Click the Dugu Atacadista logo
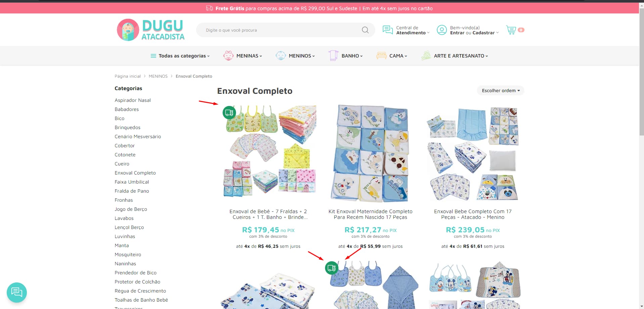Screen dimensions: 644x309 point(151,30)
